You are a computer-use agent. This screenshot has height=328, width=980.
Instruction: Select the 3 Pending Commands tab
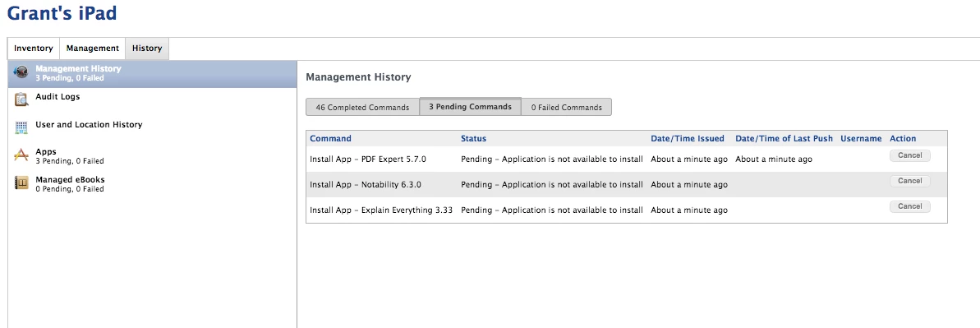click(470, 106)
